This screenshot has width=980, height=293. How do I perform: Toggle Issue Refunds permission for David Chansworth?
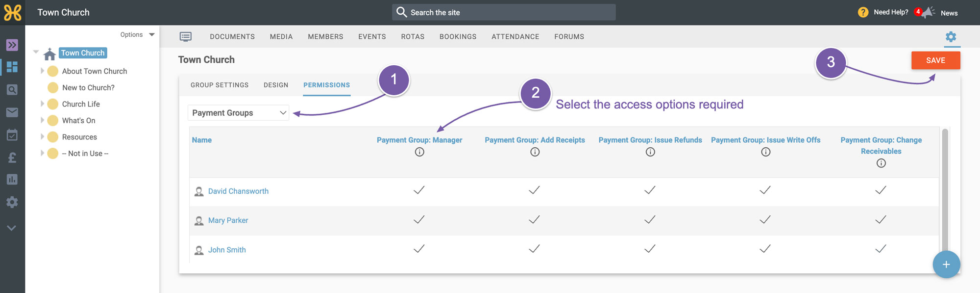click(650, 190)
